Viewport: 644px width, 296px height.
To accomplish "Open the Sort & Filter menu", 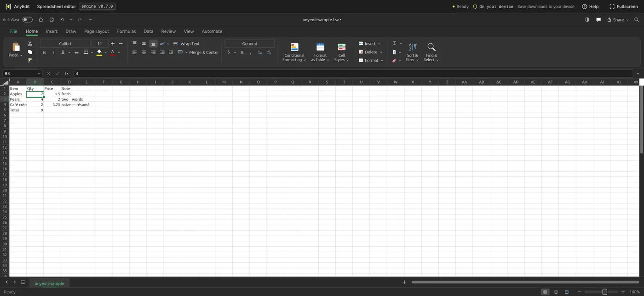I will [x=412, y=52].
